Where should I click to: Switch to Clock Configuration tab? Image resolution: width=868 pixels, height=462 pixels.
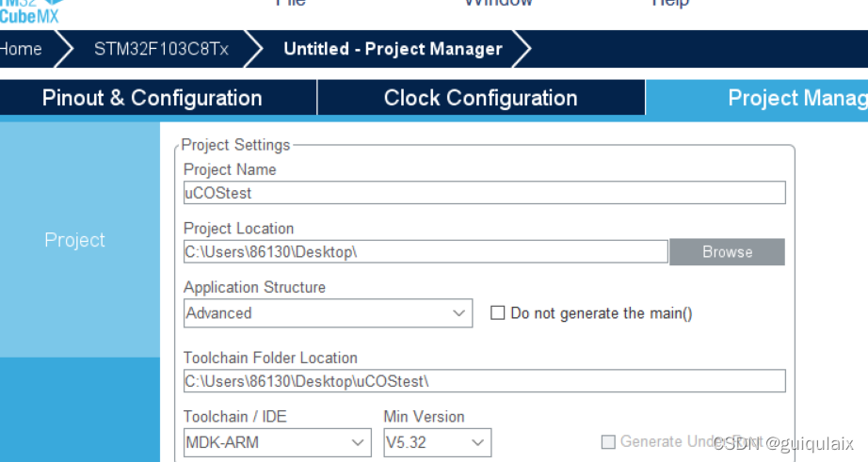[x=480, y=98]
